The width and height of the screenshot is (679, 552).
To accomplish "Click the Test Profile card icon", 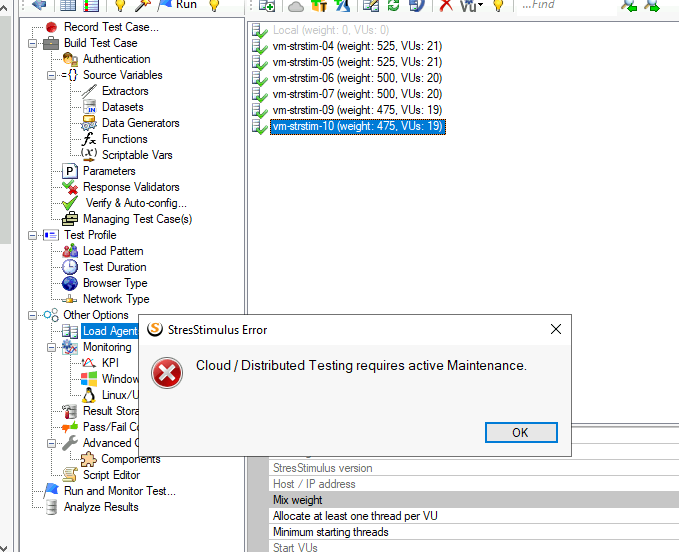I will tap(51, 235).
